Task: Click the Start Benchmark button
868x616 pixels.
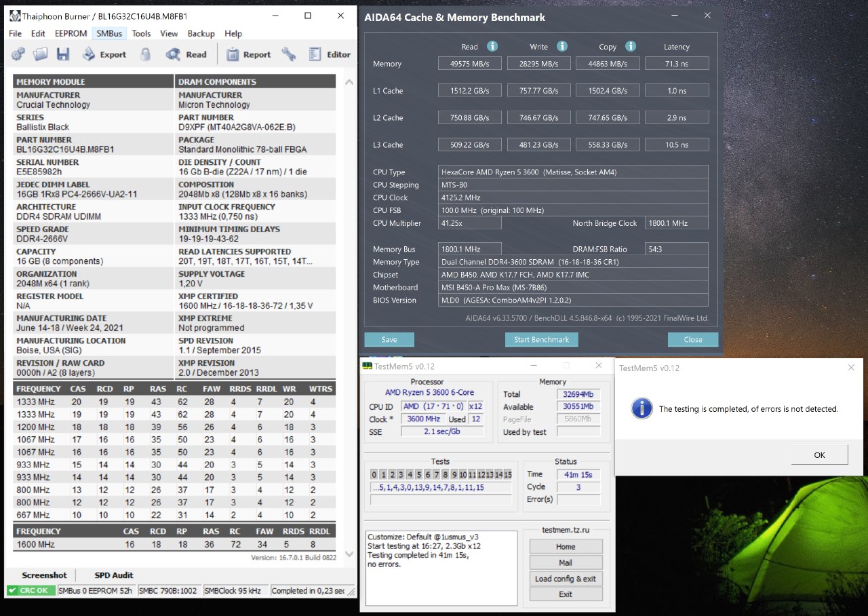Action: pos(541,339)
